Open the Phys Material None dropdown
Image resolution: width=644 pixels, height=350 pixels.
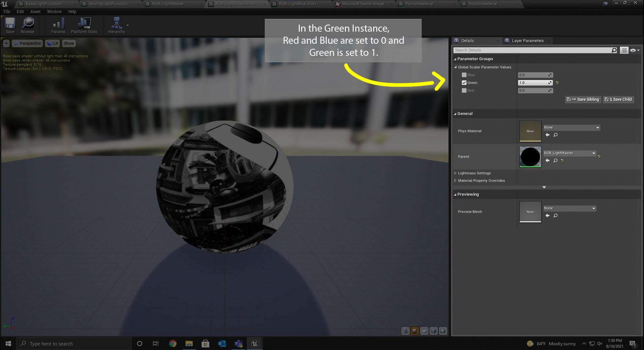[x=572, y=128]
